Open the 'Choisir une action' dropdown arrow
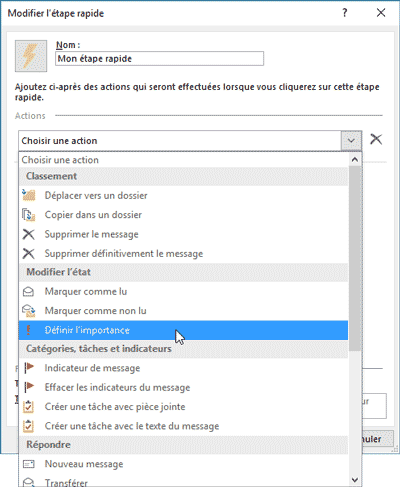The image size is (400, 487). point(351,141)
